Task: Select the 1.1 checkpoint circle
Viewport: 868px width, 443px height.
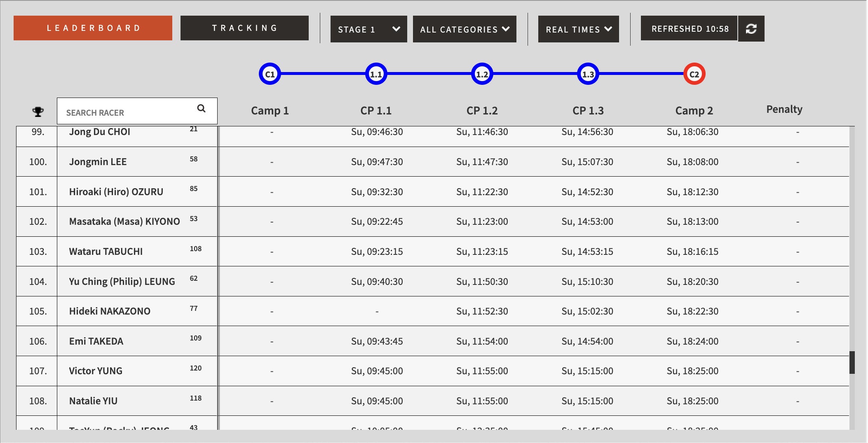Action: click(x=376, y=74)
